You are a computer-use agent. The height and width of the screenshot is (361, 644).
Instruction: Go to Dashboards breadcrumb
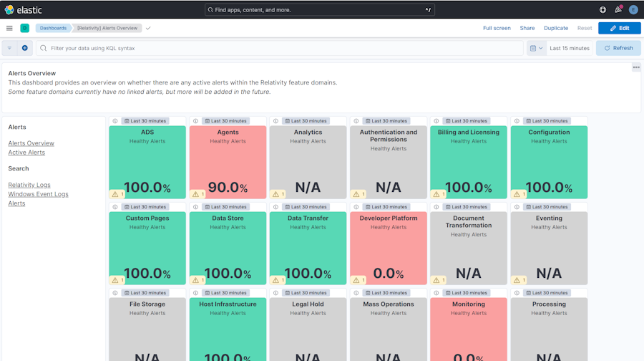[x=53, y=28]
